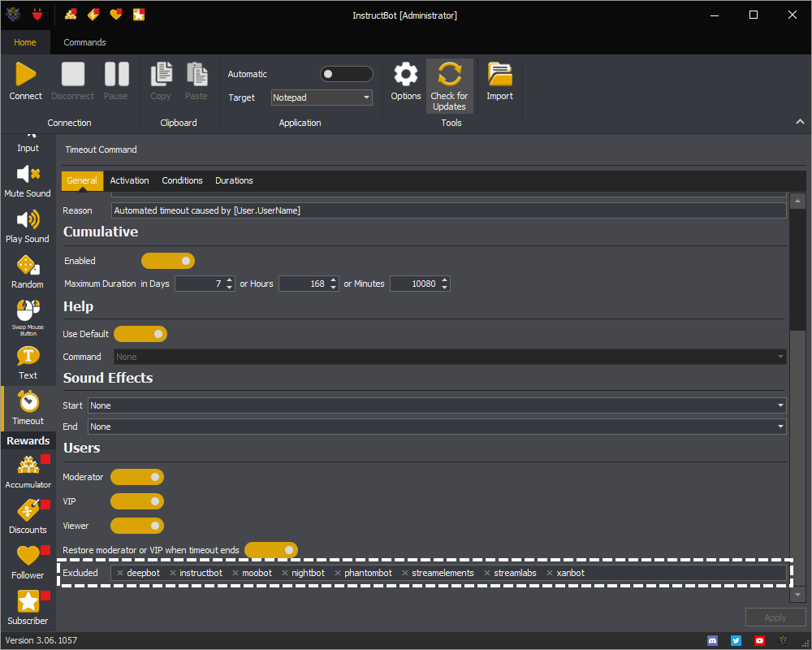The image size is (812, 650).
Task: Toggle Viewer users switch
Action: click(x=137, y=526)
